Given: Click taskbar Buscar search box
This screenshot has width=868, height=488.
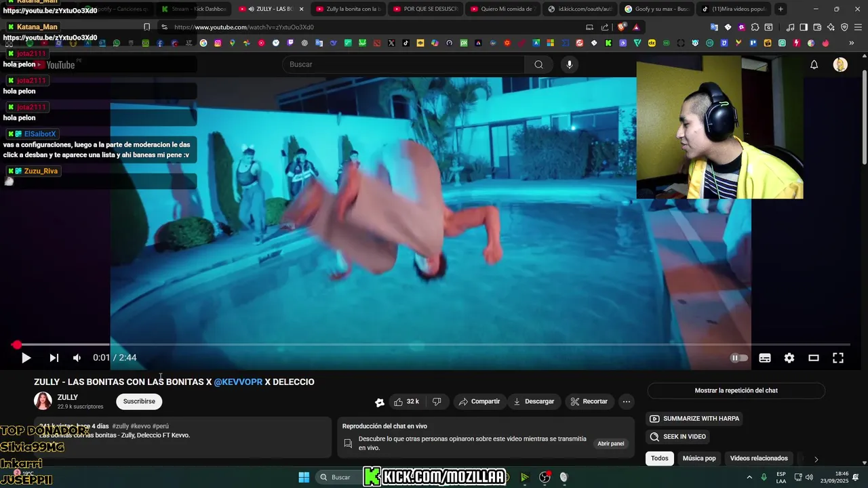Looking at the screenshot, I should [x=340, y=477].
